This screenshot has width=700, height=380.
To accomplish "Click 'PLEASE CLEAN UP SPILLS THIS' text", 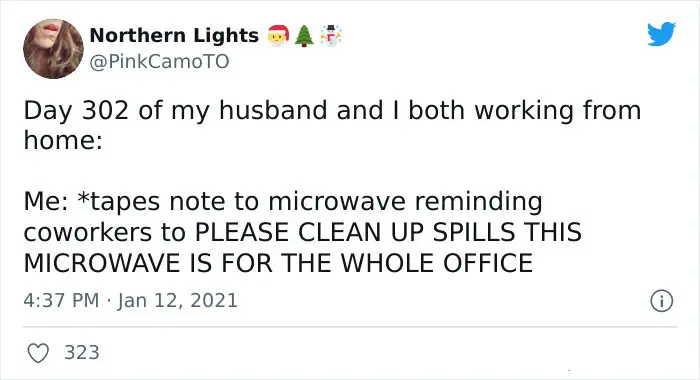I will coord(388,232).
